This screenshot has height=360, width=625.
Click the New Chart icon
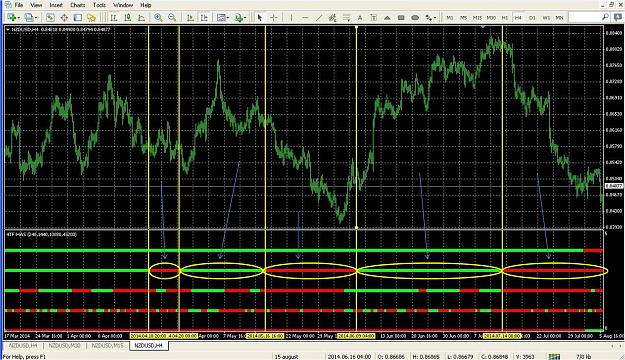point(12,18)
